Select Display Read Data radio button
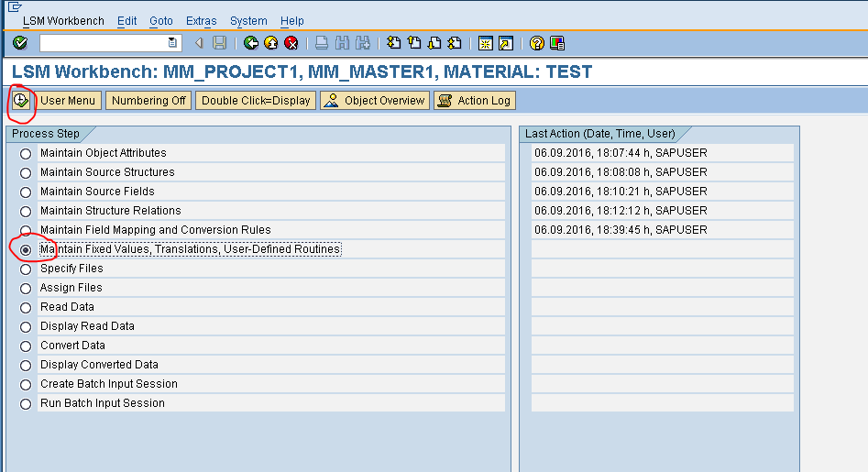 26,327
